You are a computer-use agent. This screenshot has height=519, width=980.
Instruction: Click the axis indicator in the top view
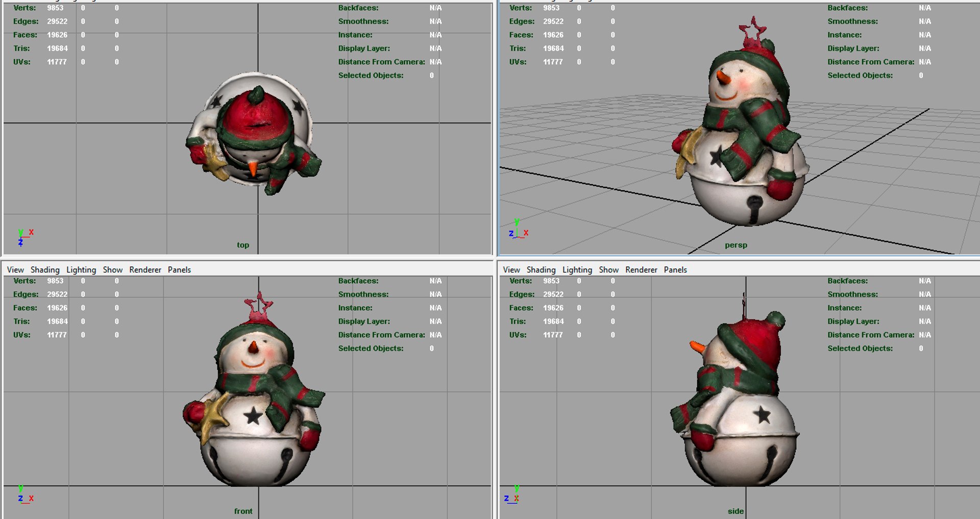(25, 237)
